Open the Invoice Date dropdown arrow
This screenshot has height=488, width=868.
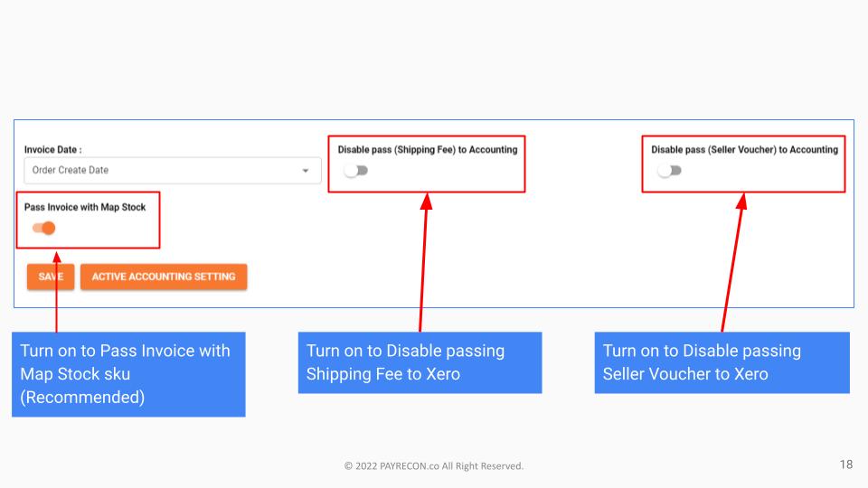pyautogui.click(x=305, y=171)
